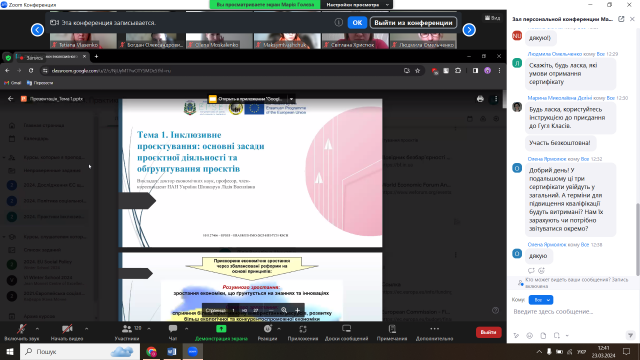640x360 pixels.
Task: Open the Apps icon in Zoom toolbar
Action: pos(302,329)
